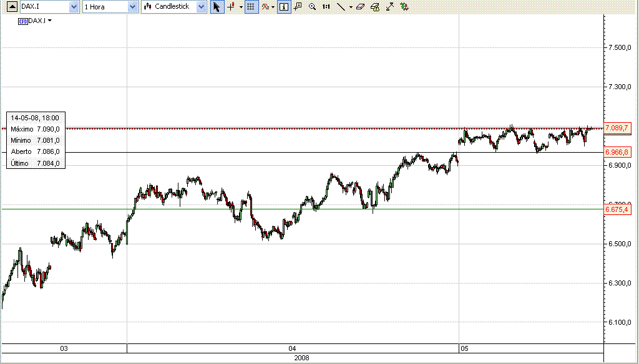This screenshot has width=639, height=364.
Task: Click the 6.900,0 price axis label
Action: click(x=620, y=165)
